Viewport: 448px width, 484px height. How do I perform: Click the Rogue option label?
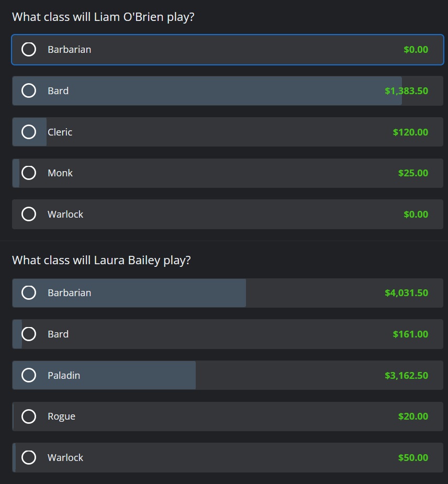coord(61,417)
